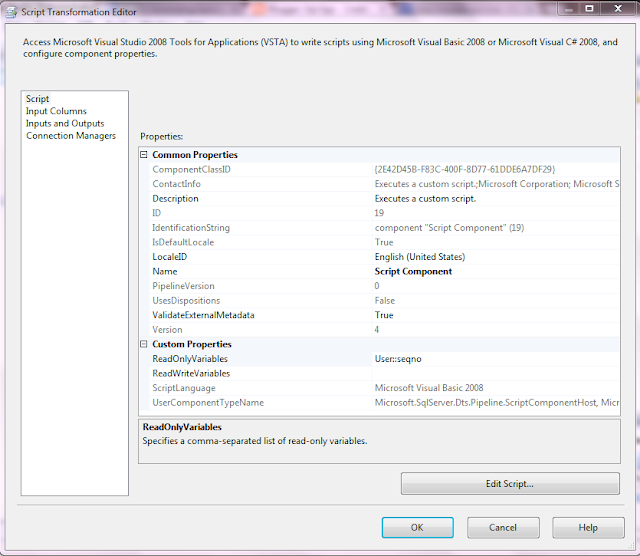Viewport: 640px width, 556px height.
Task: Select the ScriptLanguage property
Action: (x=184, y=388)
